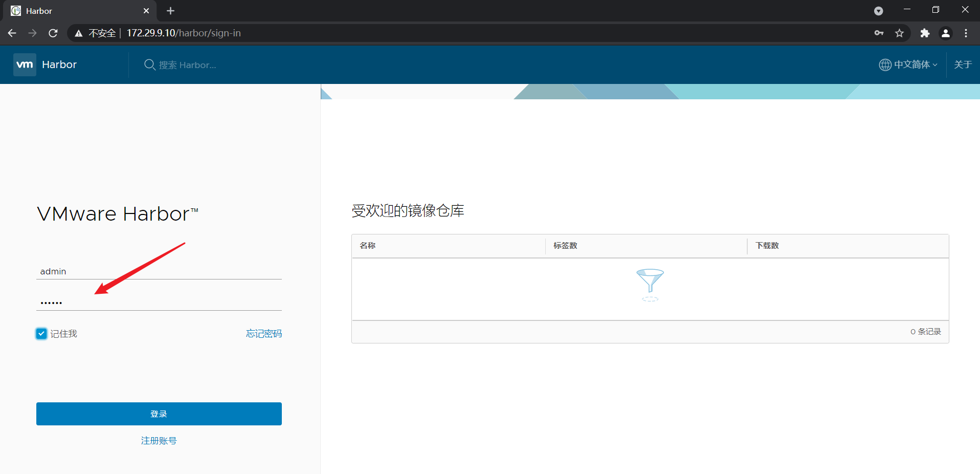Open the 忘记密码 forgot password link
The image size is (980, 474).
click(x=264, y=334)
